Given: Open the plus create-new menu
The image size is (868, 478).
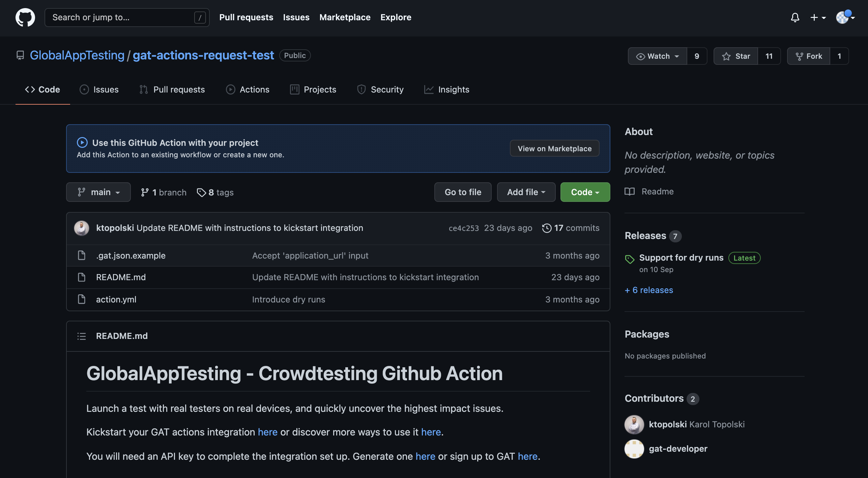Looking at the screenshot, I should click(818, 18).
